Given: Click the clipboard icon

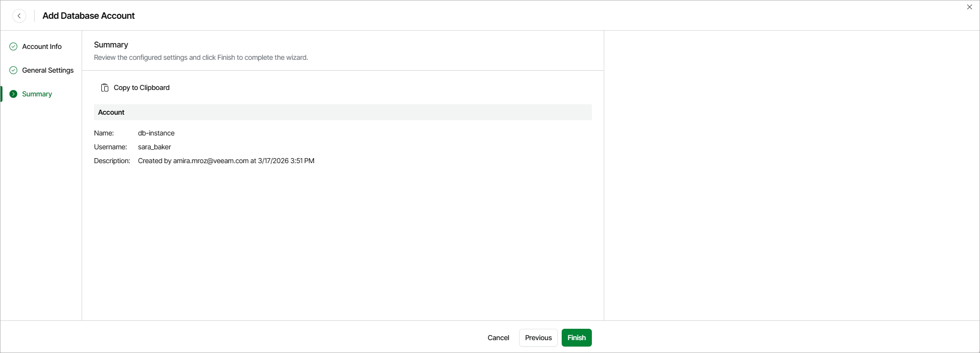Looking at the screenshot, I should tap(105, 88).
